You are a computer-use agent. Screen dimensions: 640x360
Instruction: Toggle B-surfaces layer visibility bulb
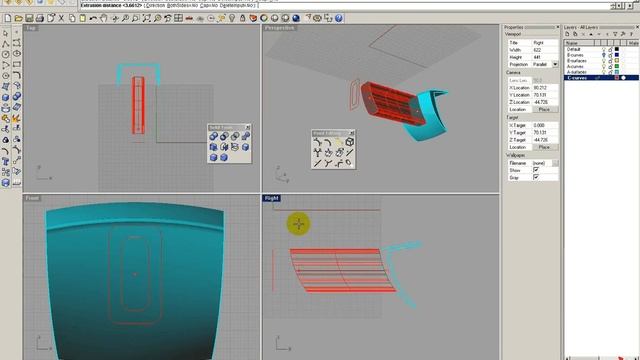[604, 61]
